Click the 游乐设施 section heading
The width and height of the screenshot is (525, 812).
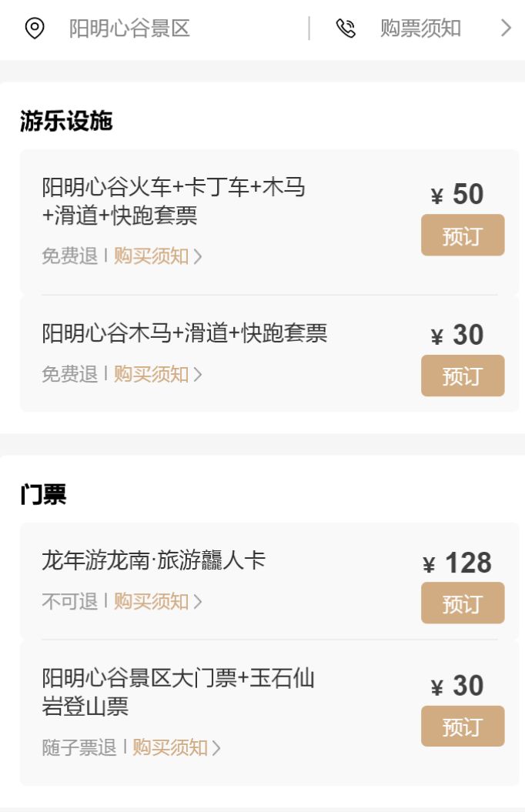click(66, 121)
